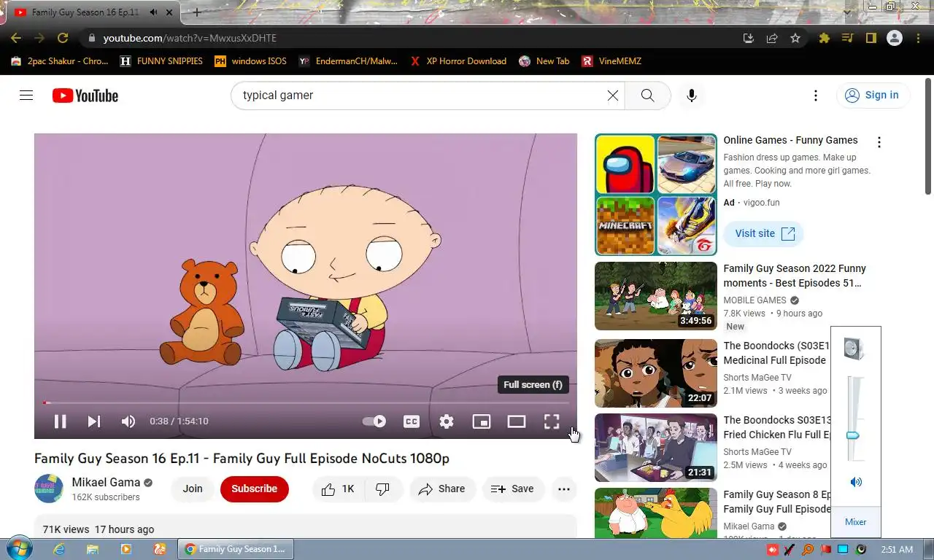Open more actions below the video
934x560 pixels.
pos(564,489)
